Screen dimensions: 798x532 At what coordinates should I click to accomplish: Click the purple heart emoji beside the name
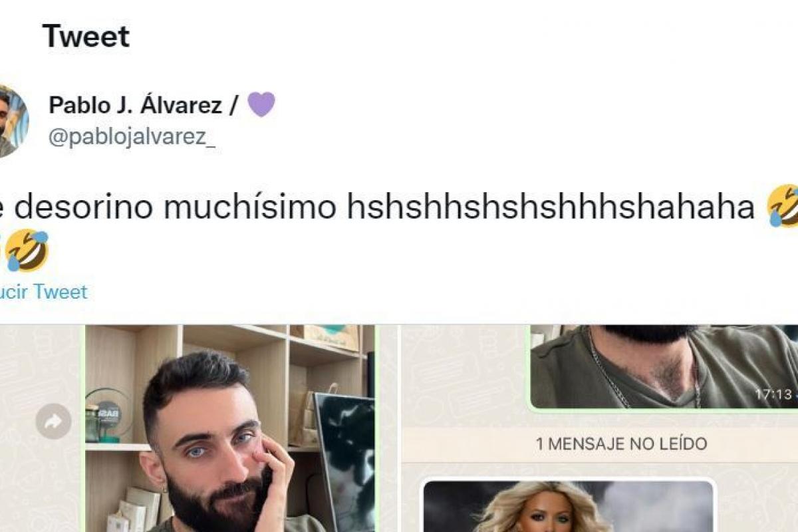(261, 104)
